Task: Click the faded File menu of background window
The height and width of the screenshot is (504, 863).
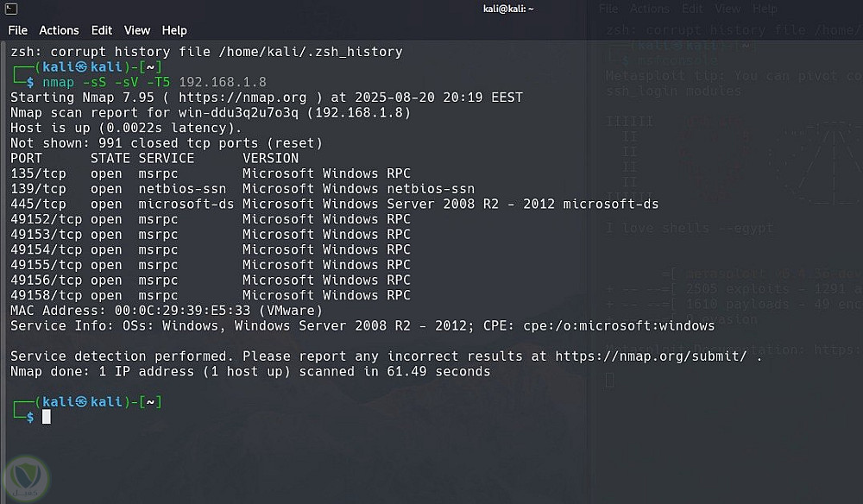Action: (x=609, y=9)
